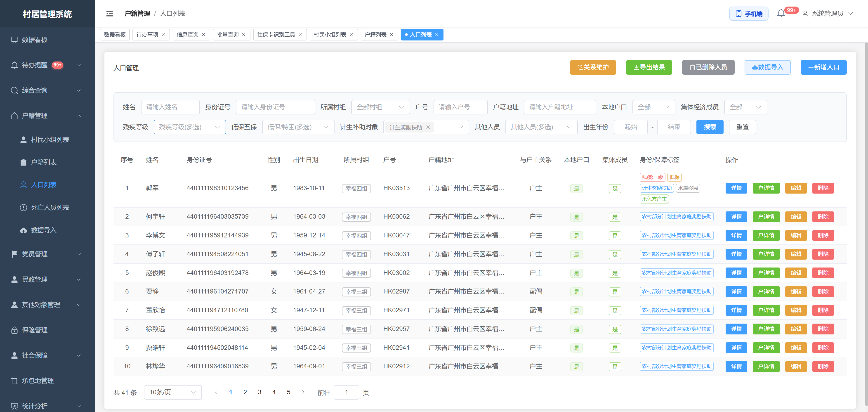Open 数据导入 in the sidebar submenu
Screen dimensions: 868x412
pyautogui.click(x=47, y=230)
